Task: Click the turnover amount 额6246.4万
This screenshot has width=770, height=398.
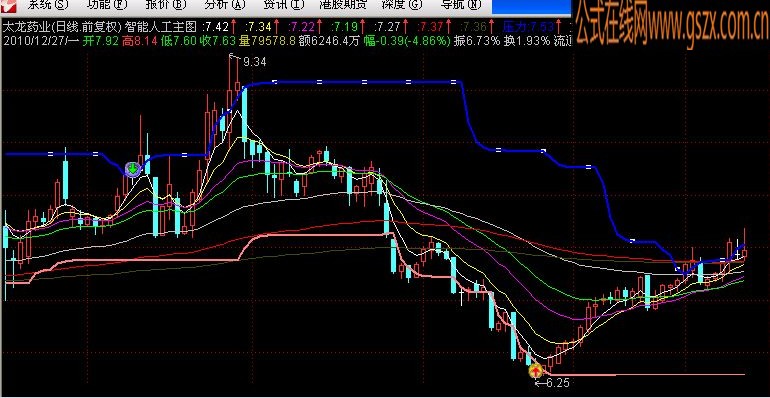Action: coord(330,41)
